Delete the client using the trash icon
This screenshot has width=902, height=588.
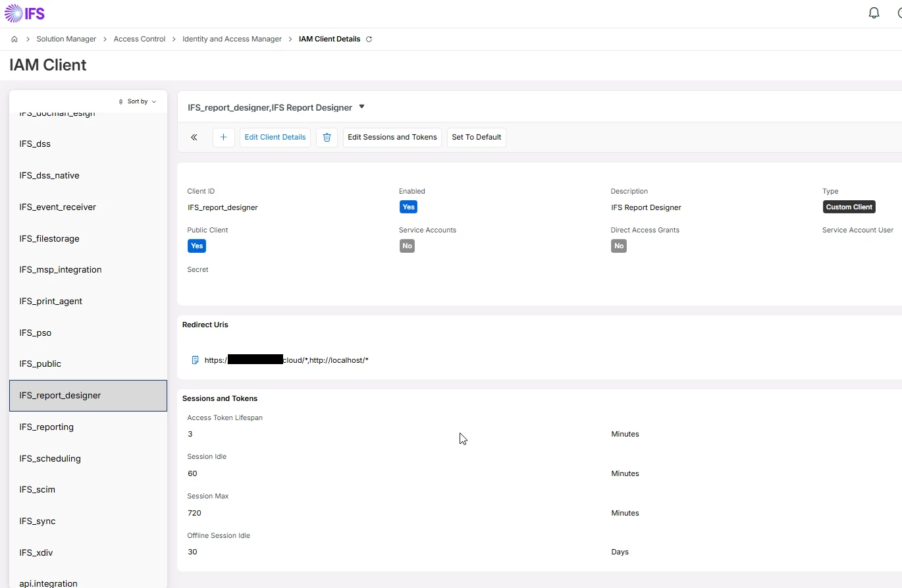coord(327,138)
